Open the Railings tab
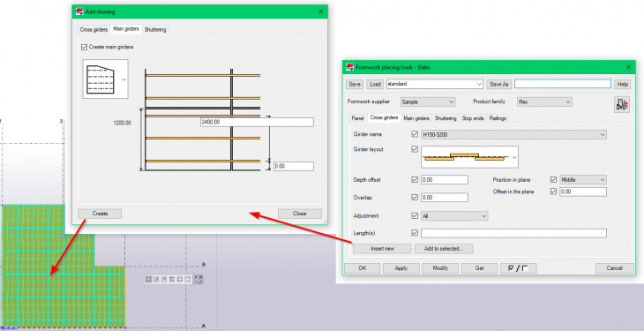The width and height of the screenshot is (644, 331). (x=498, y=118)
